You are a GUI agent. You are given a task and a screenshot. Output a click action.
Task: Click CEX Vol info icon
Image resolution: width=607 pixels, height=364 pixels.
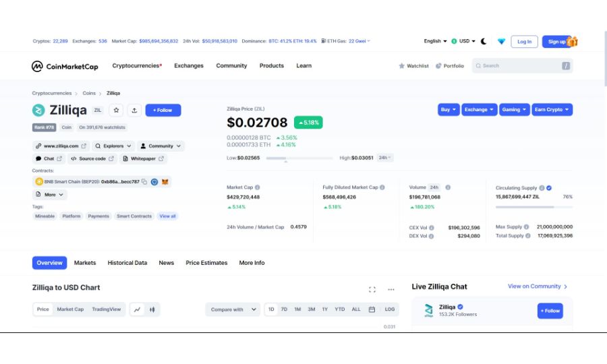pyautogui.click(x=431, y=228)
